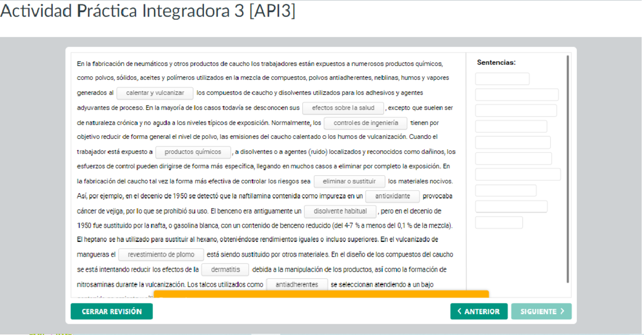The image size is (644, 335).
Task: Click the 'controles de ingeniería' answer box
Action: tap(365, 123)
